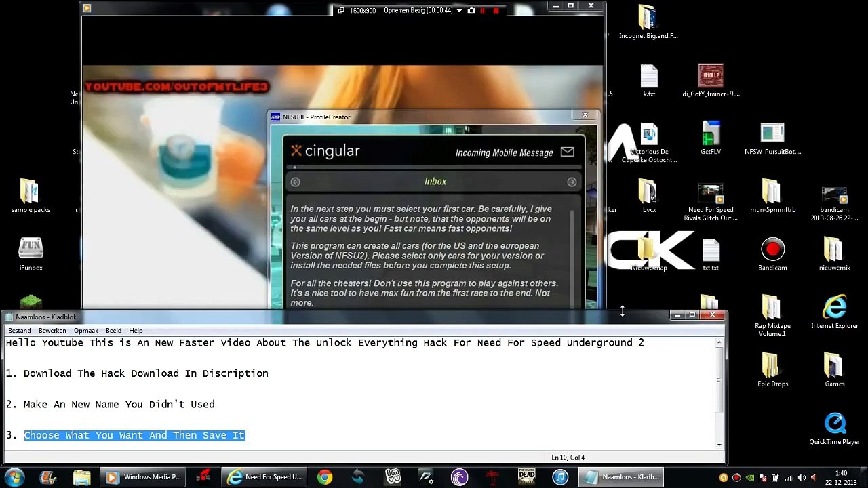Viewport: 868px width, 488px height.
Task: Select the NFSW_PursuitBot desktop icon
Action: [x=772, y=138]
